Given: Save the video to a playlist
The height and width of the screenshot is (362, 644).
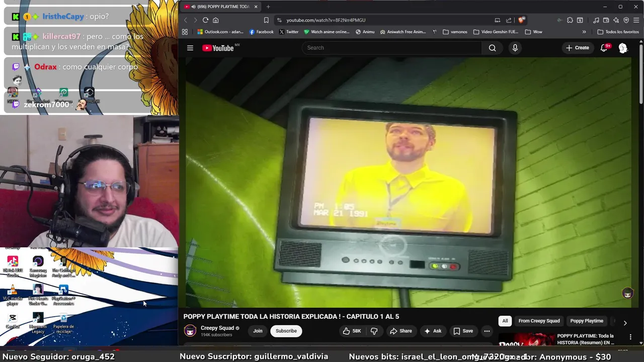Looking at the screenshot, I should 463,331.
